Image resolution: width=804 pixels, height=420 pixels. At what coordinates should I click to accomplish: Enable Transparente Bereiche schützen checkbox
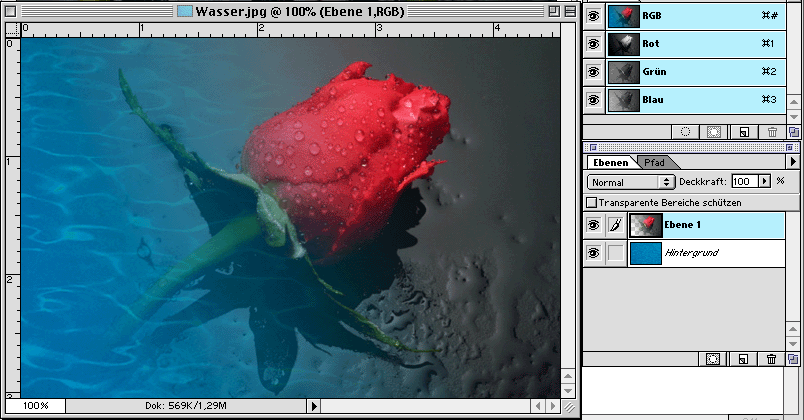[x=591, y=202]
